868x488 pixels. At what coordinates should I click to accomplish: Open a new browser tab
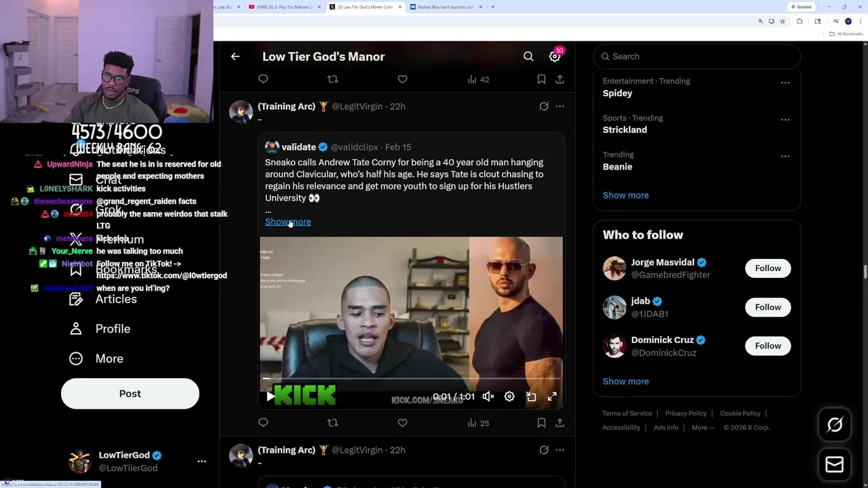[x=493, y=7]
